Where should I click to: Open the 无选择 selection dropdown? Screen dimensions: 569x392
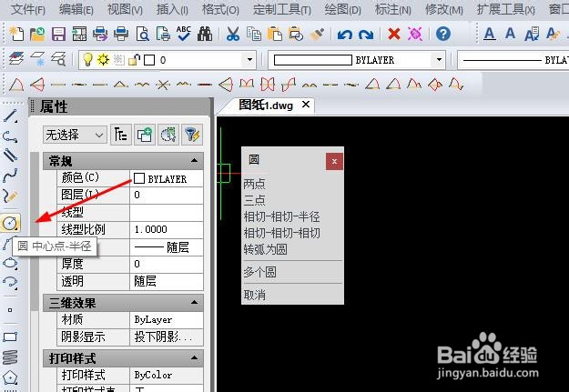[x=75, y=135]
